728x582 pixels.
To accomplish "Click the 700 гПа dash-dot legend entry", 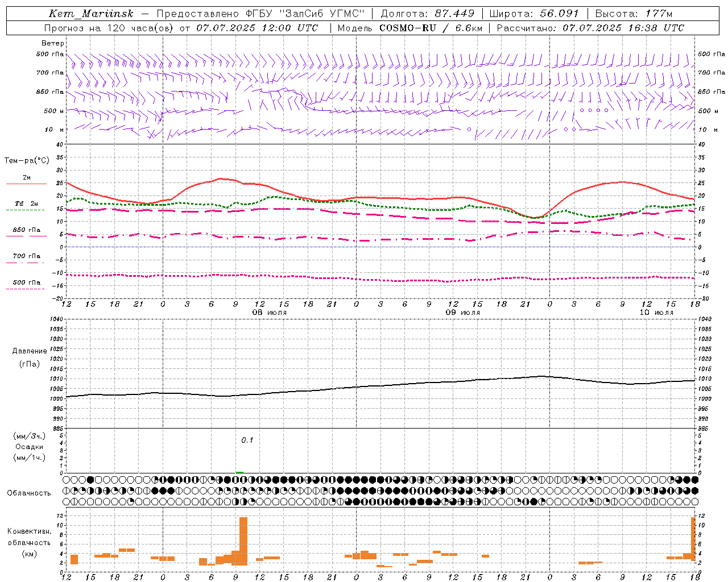I will (26, 259).
